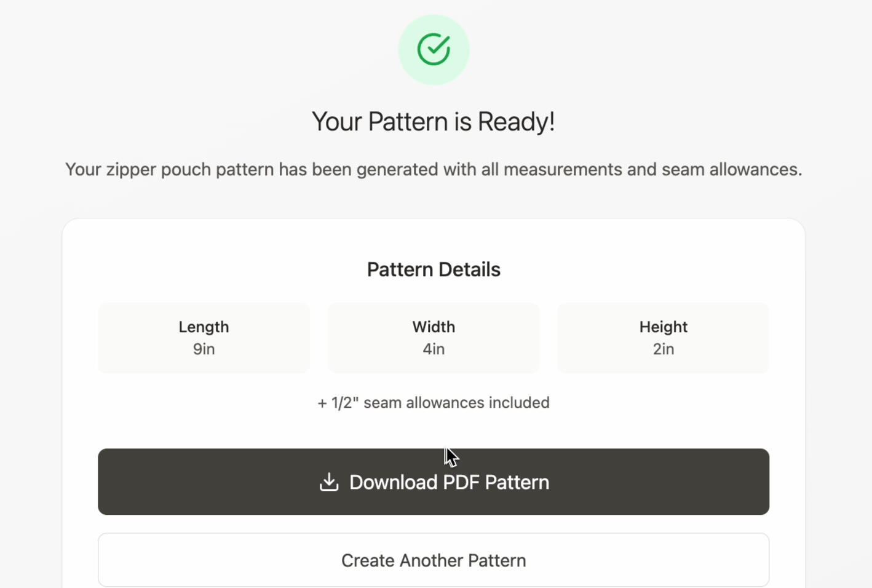Viewport: 872px width, 588px height.
Task: Click the 4in width value
Action: 434,349
